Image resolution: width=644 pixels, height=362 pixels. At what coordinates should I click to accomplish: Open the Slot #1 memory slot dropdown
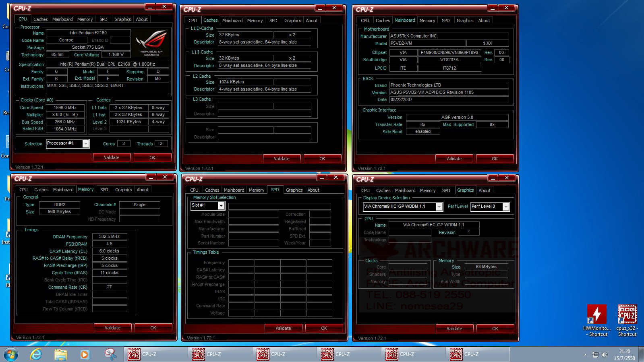point(221,206)
